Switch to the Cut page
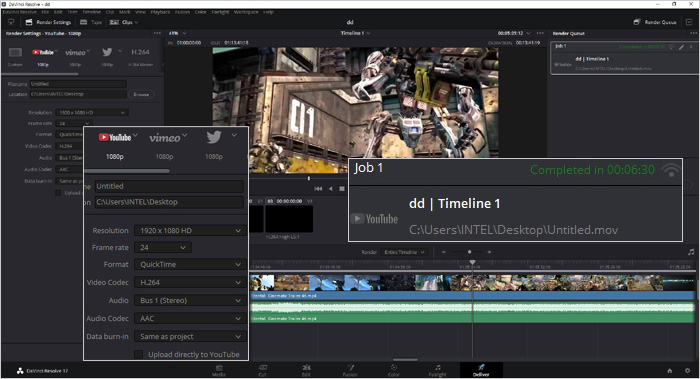Viewport: 700px width, 379px height. (262, 371)
